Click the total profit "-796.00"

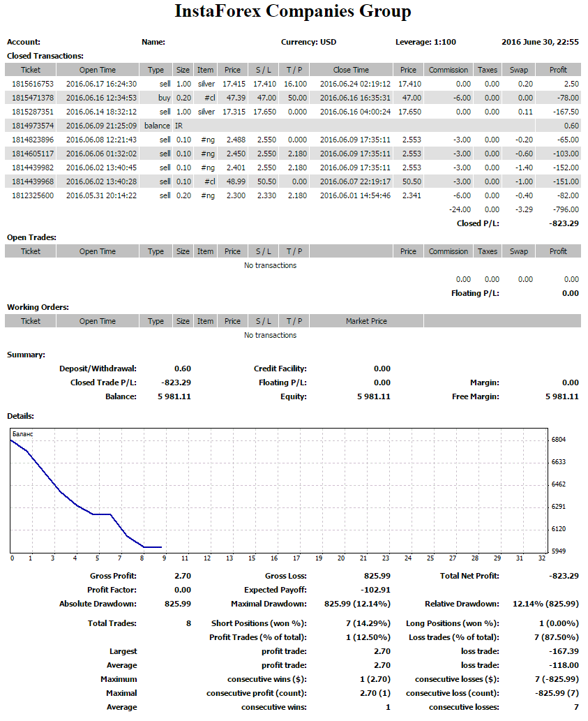pos(566,209)
